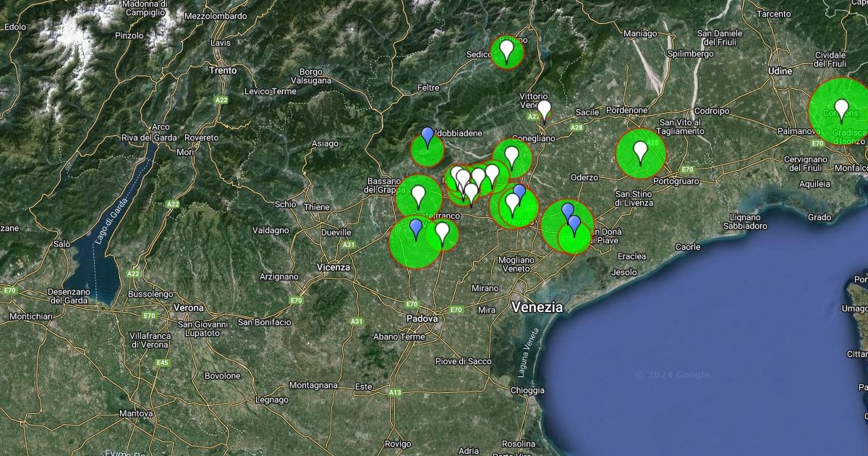Click the blue marker northeast of Vicenza
Screen dimensions: 868x456
(x=416, y=229)
